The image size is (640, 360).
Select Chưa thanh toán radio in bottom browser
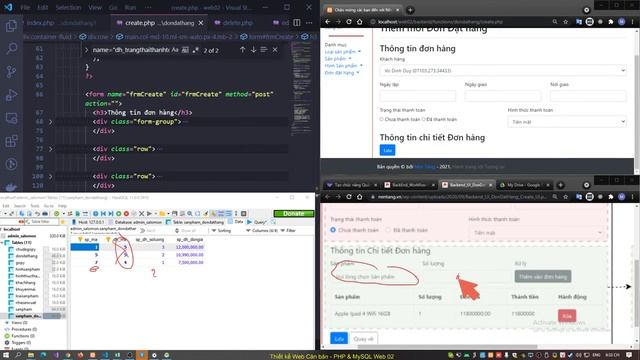[333, 230]
